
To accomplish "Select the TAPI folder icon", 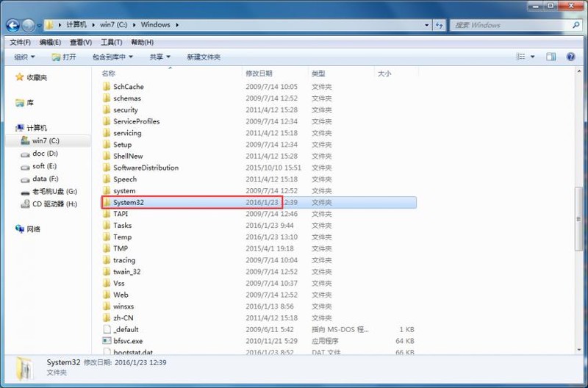I will [x=107, y=214].
